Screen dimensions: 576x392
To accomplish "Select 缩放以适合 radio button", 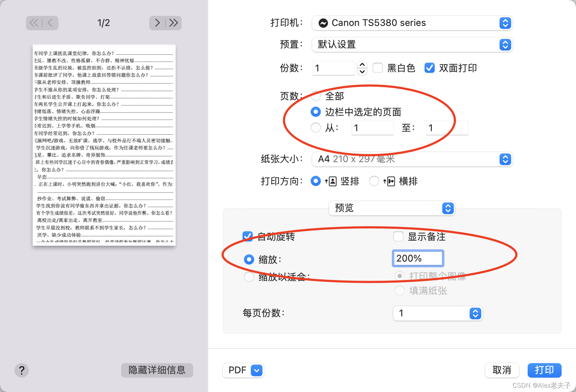I will [249, 277].
